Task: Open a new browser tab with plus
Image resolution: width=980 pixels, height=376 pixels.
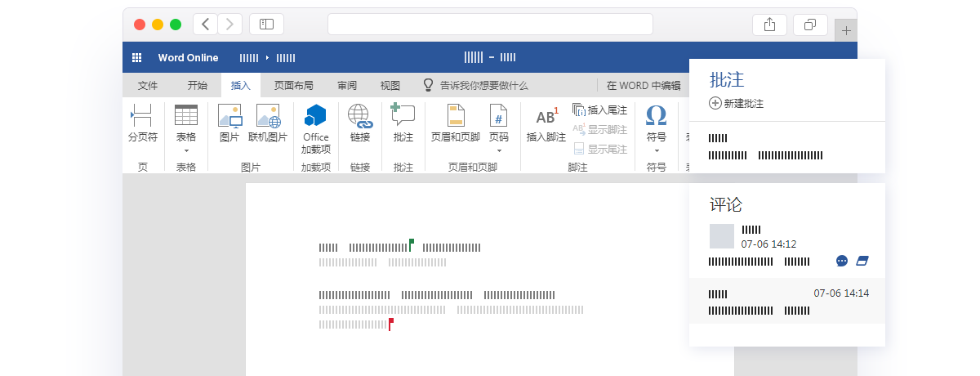Action: click(846, 31)
